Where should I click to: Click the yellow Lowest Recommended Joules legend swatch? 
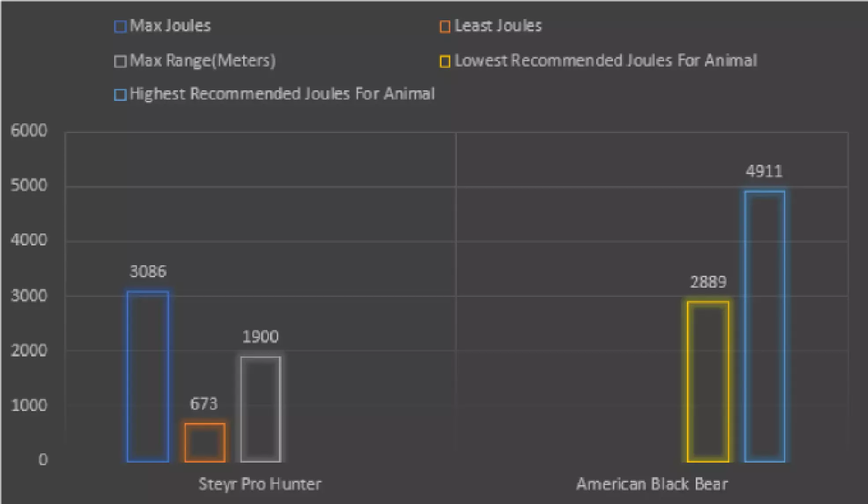pyautogui.click(x=445, y=61)
